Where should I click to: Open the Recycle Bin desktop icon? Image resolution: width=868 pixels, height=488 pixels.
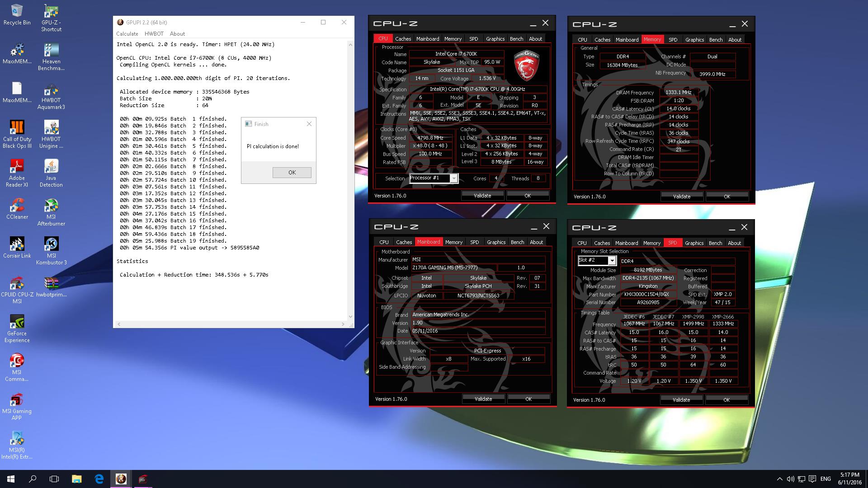point(17,15)
